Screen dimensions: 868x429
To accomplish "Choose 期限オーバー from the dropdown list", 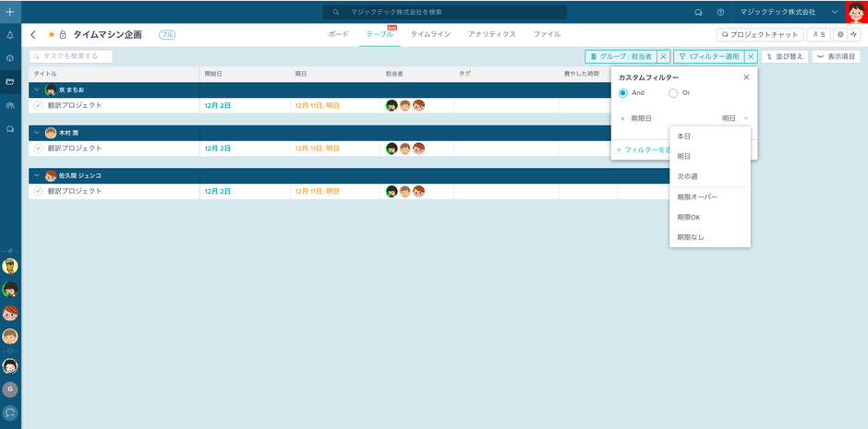I will pyautogui.click(x=696, y=197).
